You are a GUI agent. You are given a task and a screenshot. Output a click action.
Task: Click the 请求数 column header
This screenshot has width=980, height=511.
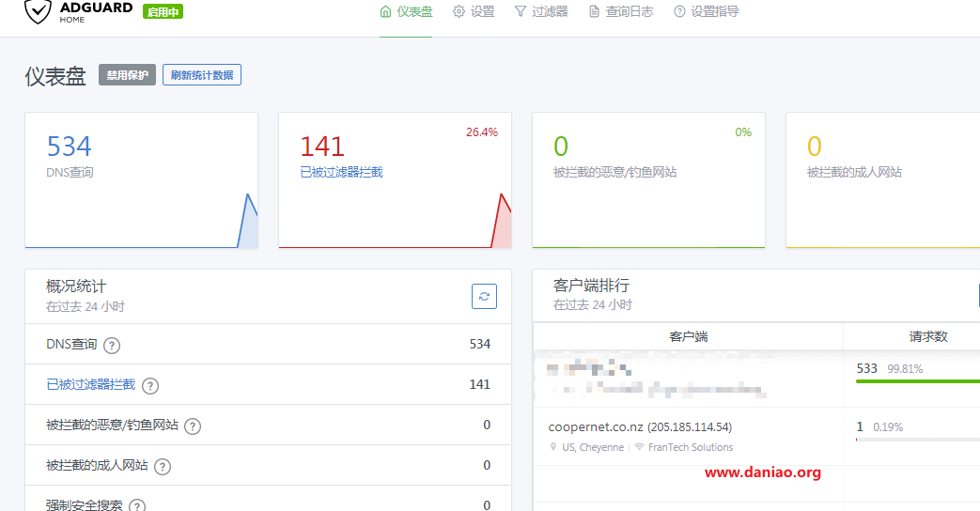coord(927,336)
